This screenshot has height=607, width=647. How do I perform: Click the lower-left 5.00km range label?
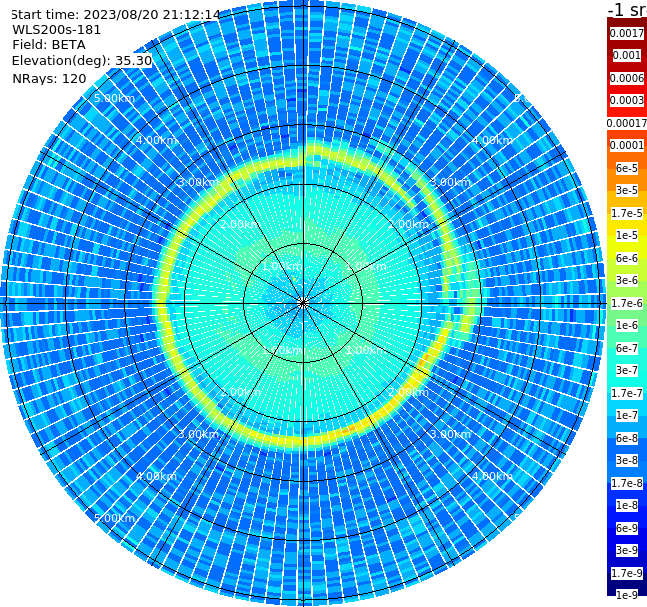114,518
